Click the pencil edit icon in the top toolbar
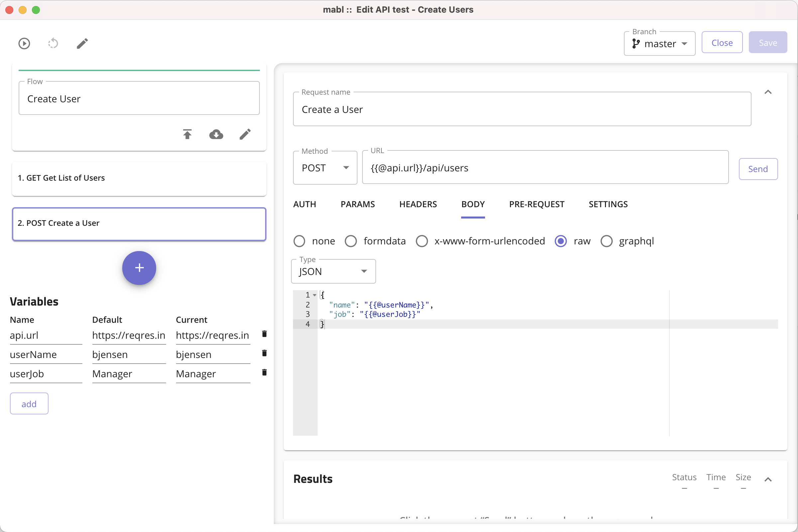The width and height of the screenshot is (798, 532). (x=82, y=44)
